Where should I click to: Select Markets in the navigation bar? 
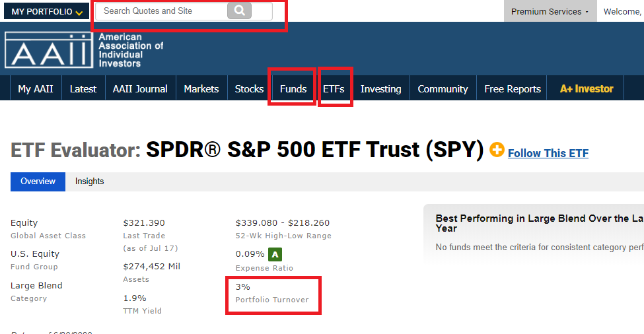click(x=201, y=88)
